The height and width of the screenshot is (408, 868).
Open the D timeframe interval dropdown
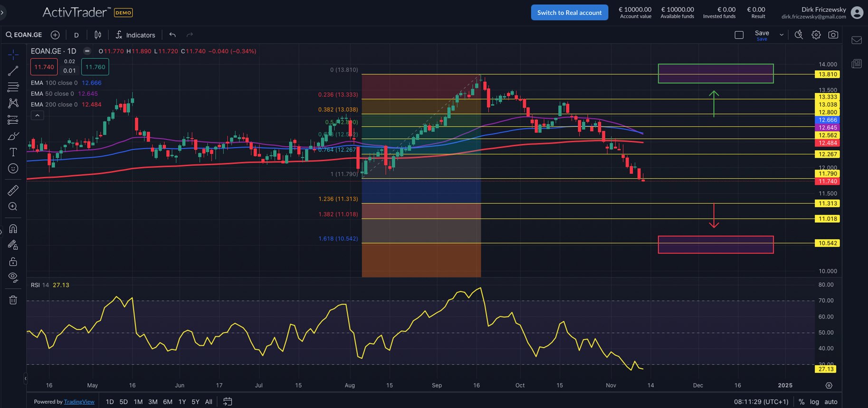click(x=76, y=35)
